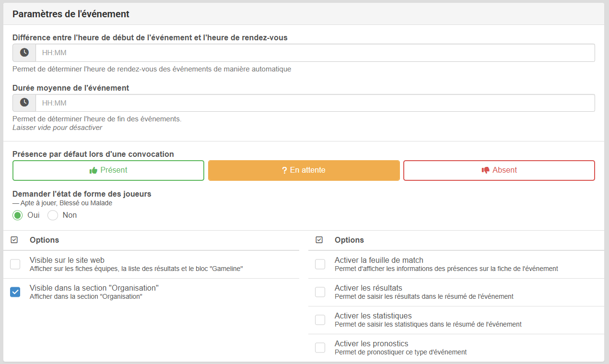Select Non for player fitness status
The height and width of the screenshot is (364, 609).
[53, 215]
